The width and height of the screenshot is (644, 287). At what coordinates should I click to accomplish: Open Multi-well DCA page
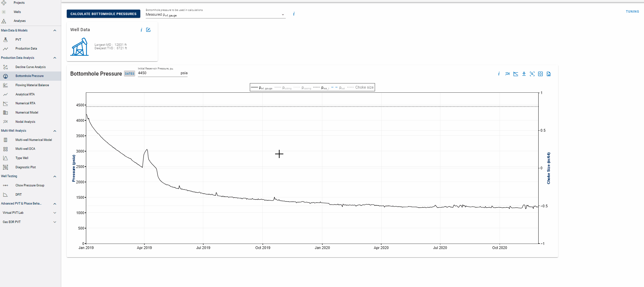pos(25,149)
